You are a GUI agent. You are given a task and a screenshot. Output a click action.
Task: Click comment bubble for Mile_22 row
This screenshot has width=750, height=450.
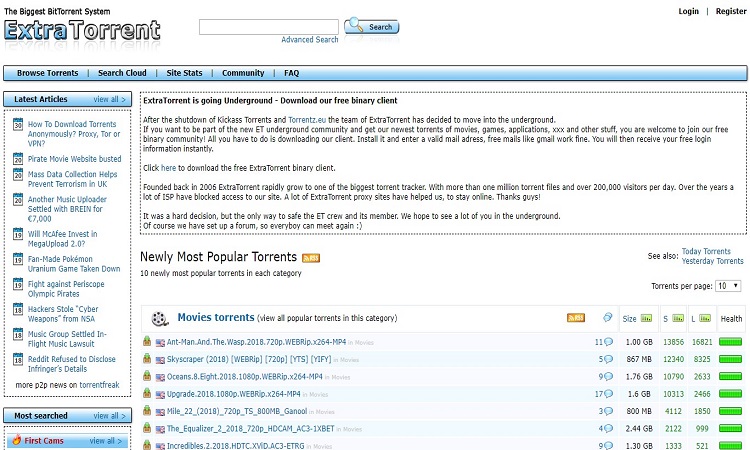click(x=608, y=411)
